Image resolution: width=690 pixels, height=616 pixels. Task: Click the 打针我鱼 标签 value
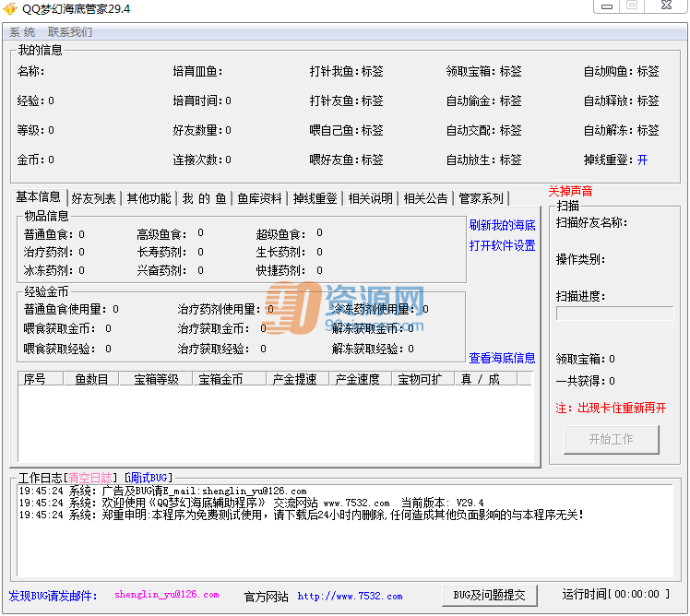[373, 71]
